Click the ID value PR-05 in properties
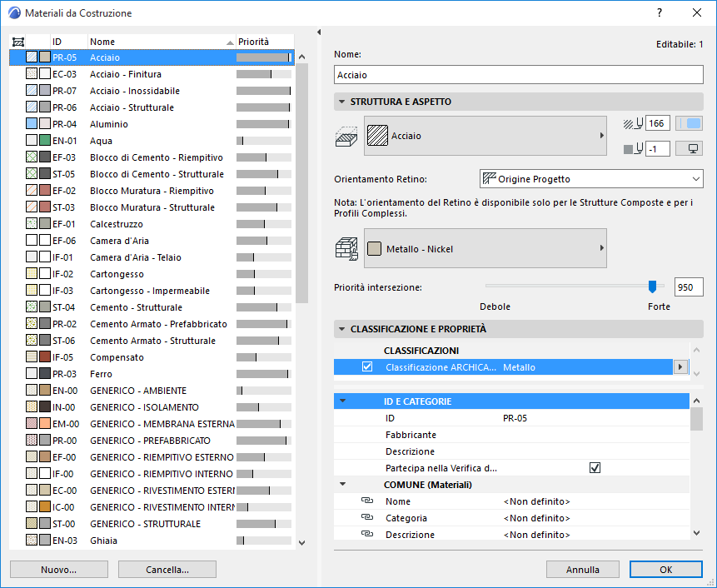The height and width of the screenshot is (588, 717). pos(515,418)
